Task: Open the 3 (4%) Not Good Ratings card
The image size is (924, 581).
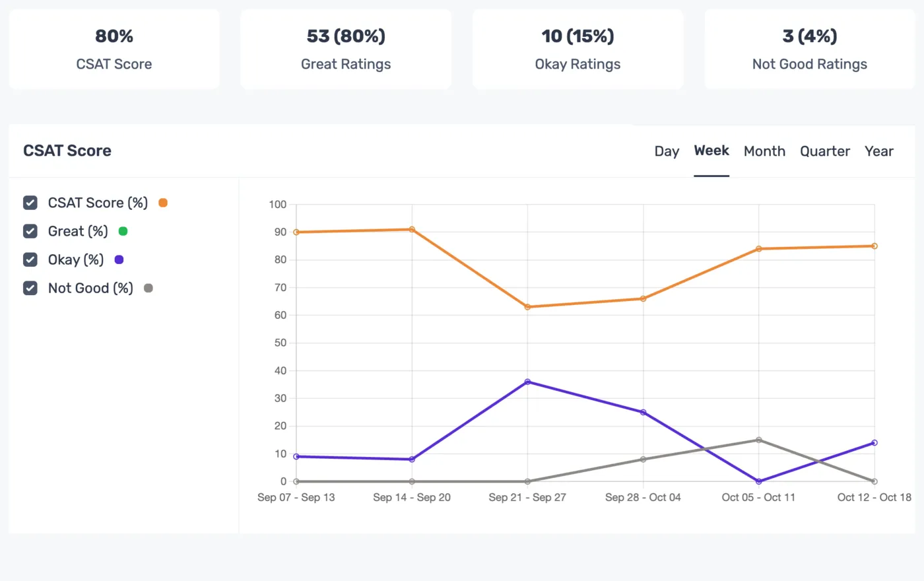Action: click(x=810, y=49)
